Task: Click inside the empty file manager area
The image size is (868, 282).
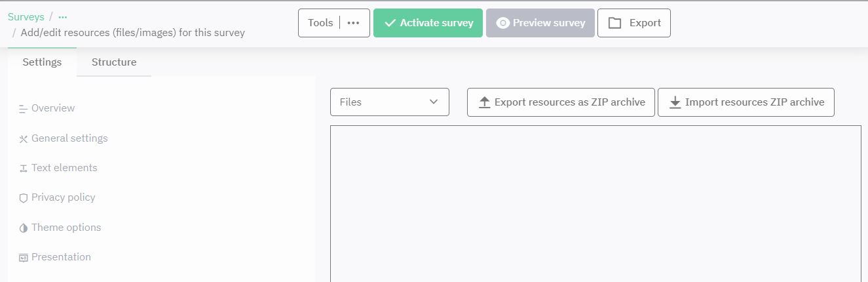Action: click(x=595, y=203)
